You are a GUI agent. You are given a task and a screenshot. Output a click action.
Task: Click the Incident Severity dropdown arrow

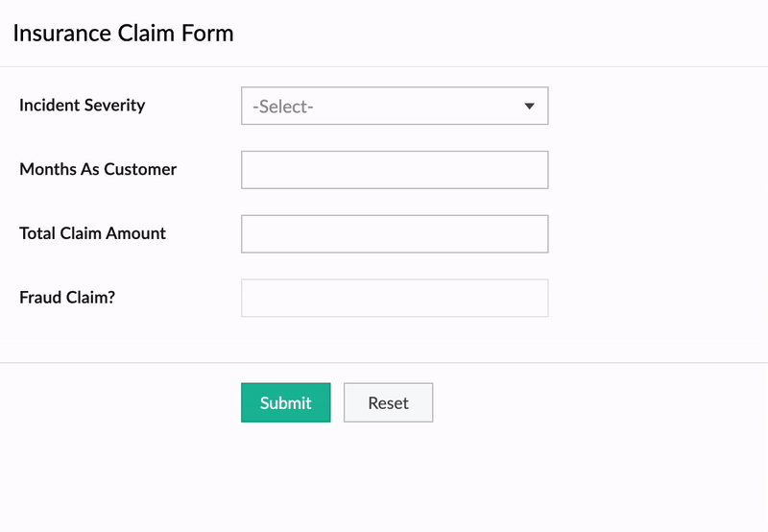pos(529,107)
